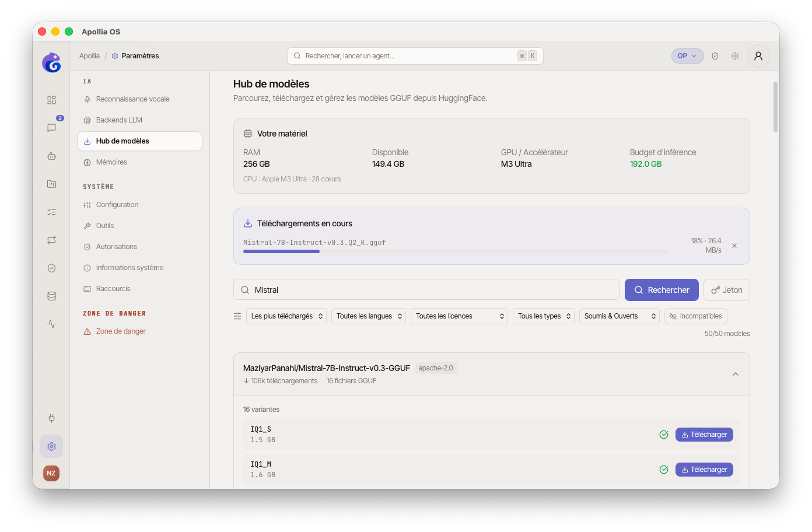Open the 'Les plus téléchargés' sort dropdown
Screen dimensions: 812x532
pos(286,316)
